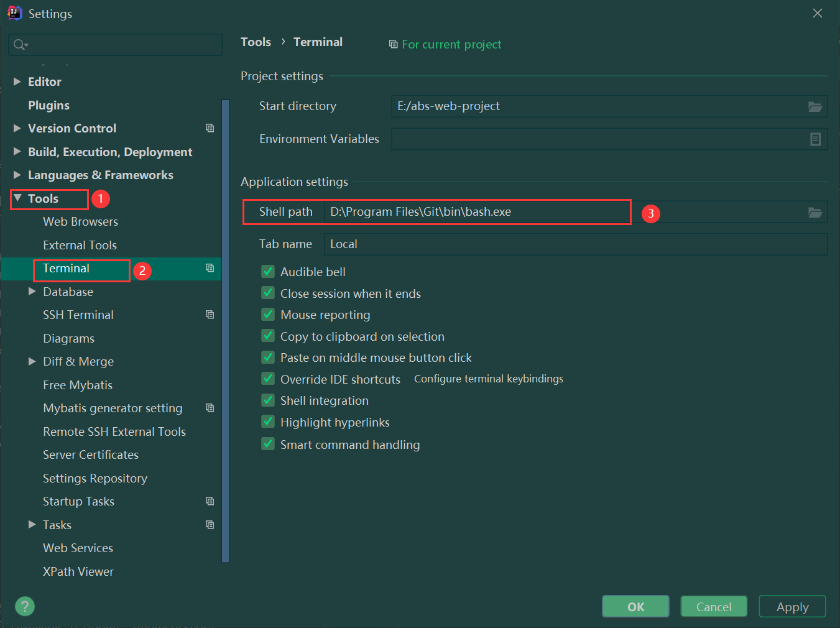The width and height of the screenshot is (840, 628).
Task: Disable the Shell integration checkbox
Action: pyautogui.click(x=268, y=400)
